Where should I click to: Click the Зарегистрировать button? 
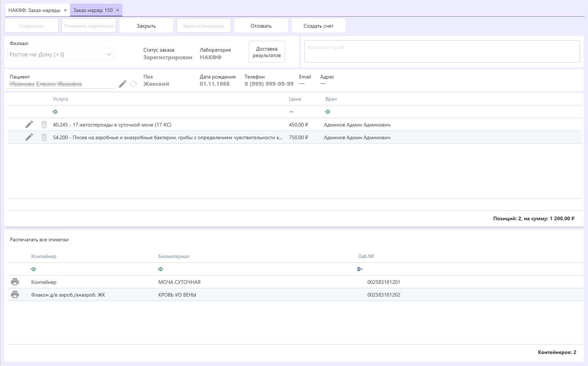204,26
